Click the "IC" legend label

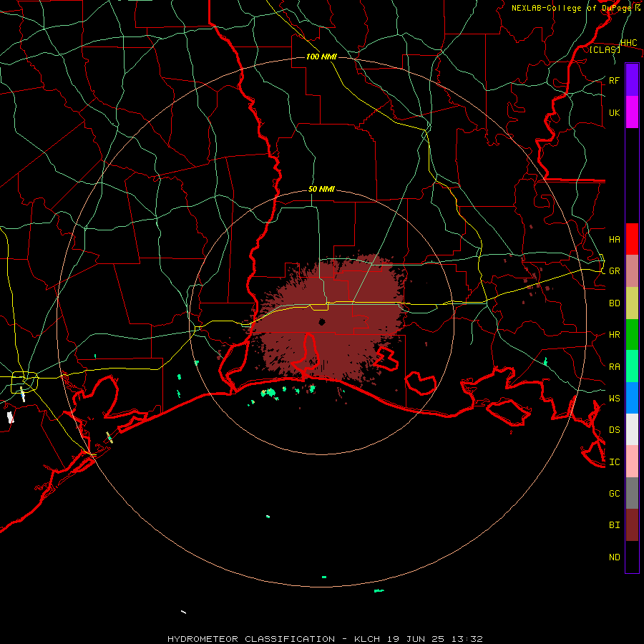pyautogui.click(x=615, y=462)
